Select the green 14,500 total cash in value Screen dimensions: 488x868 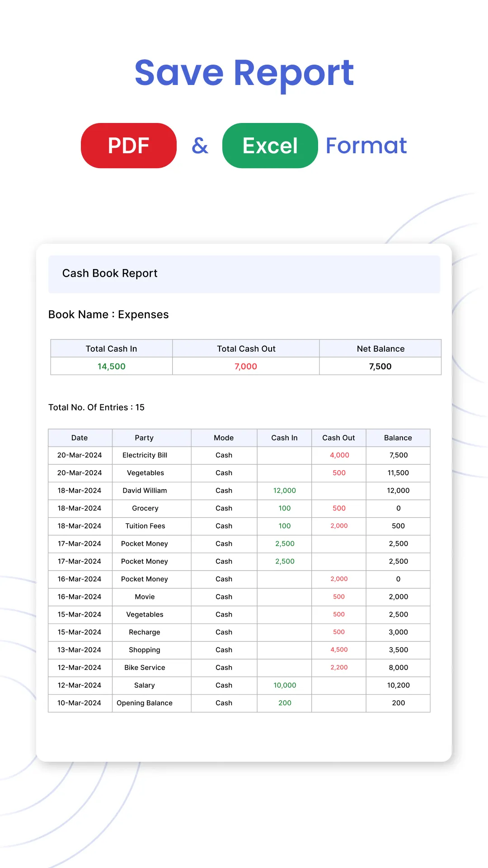coord(112,366)
